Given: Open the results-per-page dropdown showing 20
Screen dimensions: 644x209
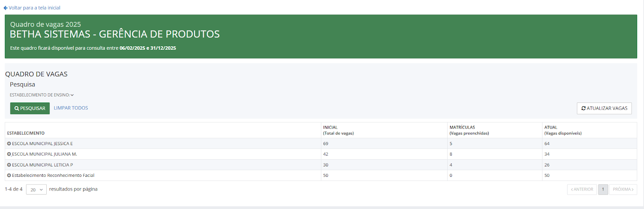Looking at the screenshot, I should click(36, 190).
